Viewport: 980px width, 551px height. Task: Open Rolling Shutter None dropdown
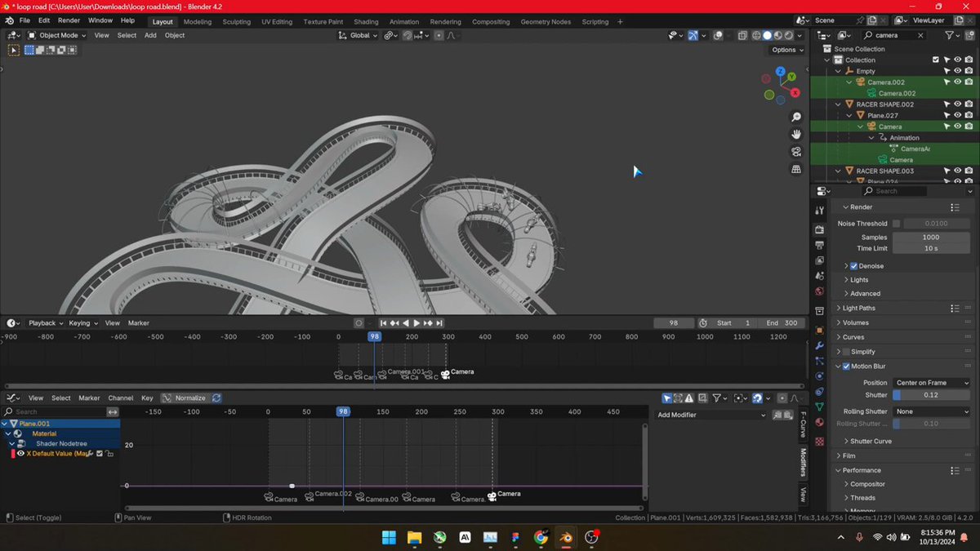click(x=932, y=411)
